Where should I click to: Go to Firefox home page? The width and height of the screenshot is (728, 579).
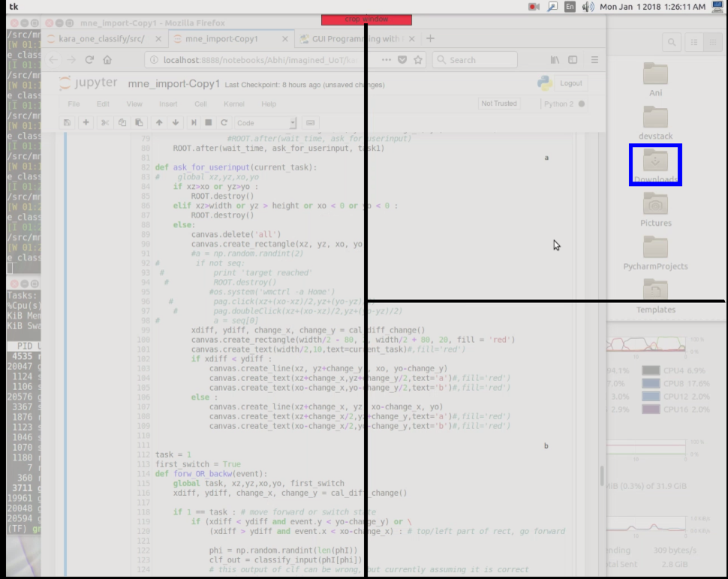click(x=107, y=60)
